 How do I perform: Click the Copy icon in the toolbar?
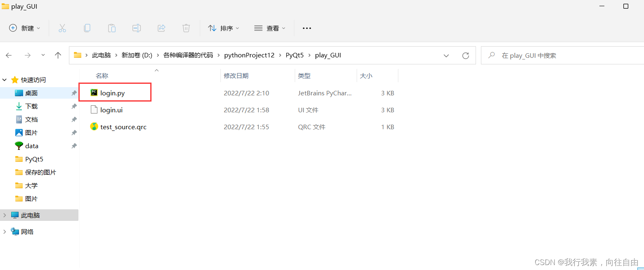pos(87,28)
